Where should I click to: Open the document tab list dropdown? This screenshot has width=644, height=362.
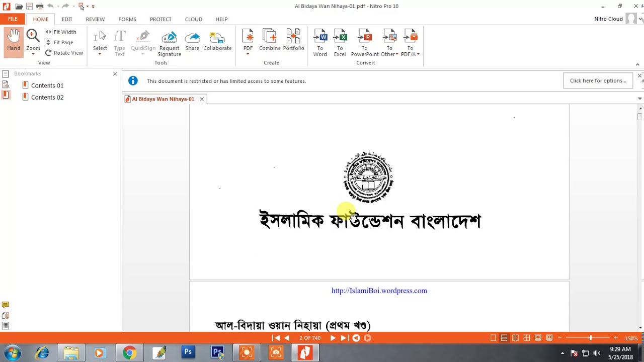[640, 99]
